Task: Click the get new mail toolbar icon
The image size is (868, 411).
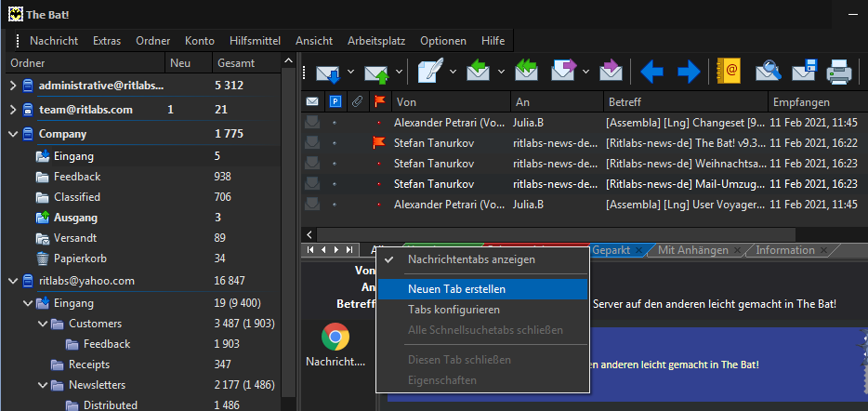Action: pyautogui.click(x=328, y=73)
